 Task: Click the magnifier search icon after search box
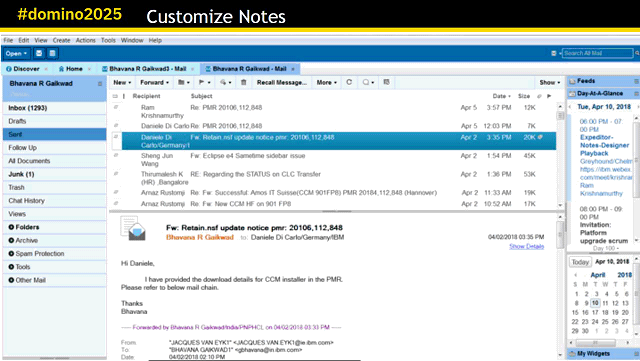(x=637, y=53)
